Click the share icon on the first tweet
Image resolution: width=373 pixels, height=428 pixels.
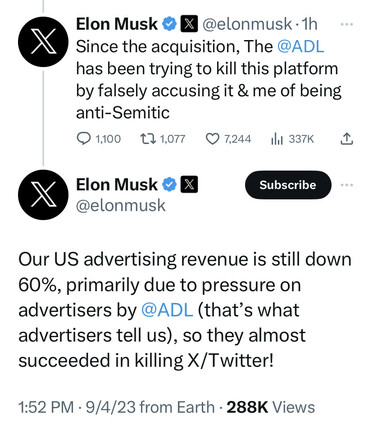click(x=347, y=139)
